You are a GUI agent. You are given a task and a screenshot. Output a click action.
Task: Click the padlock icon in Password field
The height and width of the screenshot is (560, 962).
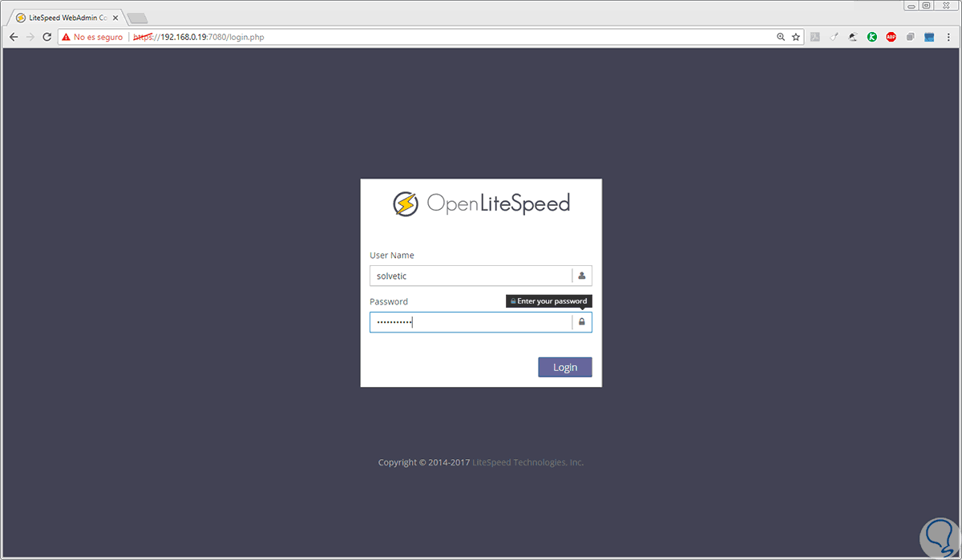pos(582,322)
